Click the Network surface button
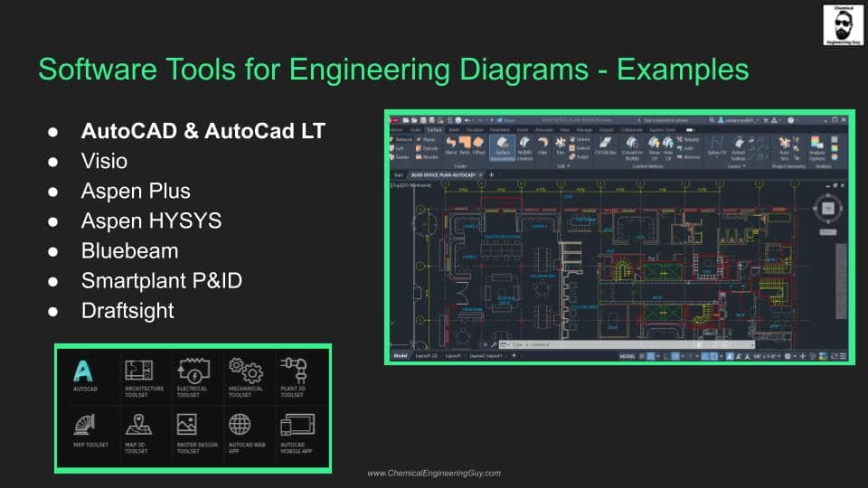 (x=401, y=139)
